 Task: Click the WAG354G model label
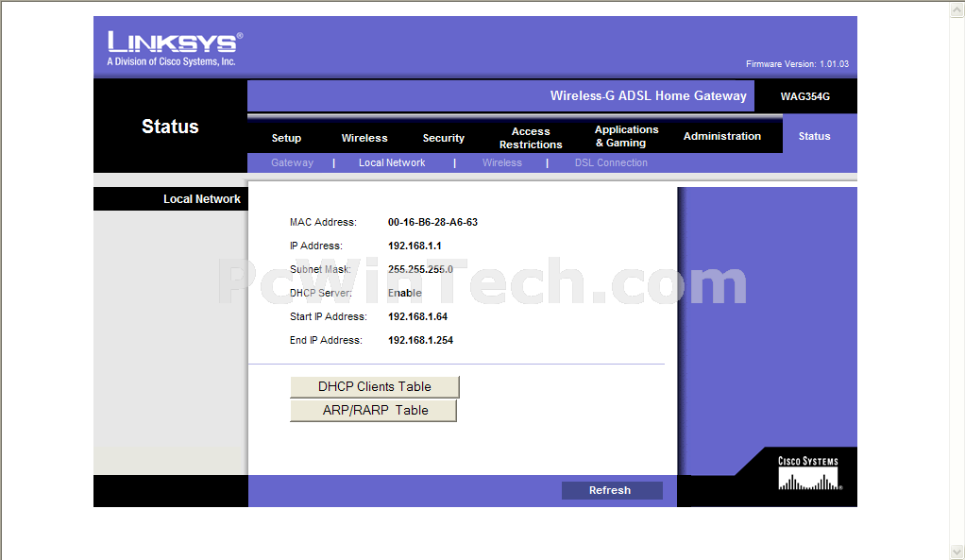[x=805, y=96]
